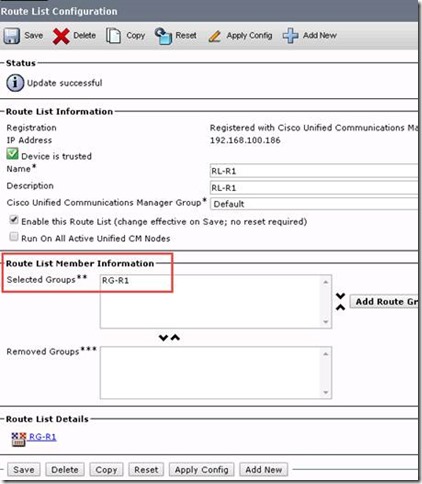Image resolution: width=422 pixels, height=484 pixels.
Task: Click the IP address 192.168.100.186 text
Action: point(245,140)
